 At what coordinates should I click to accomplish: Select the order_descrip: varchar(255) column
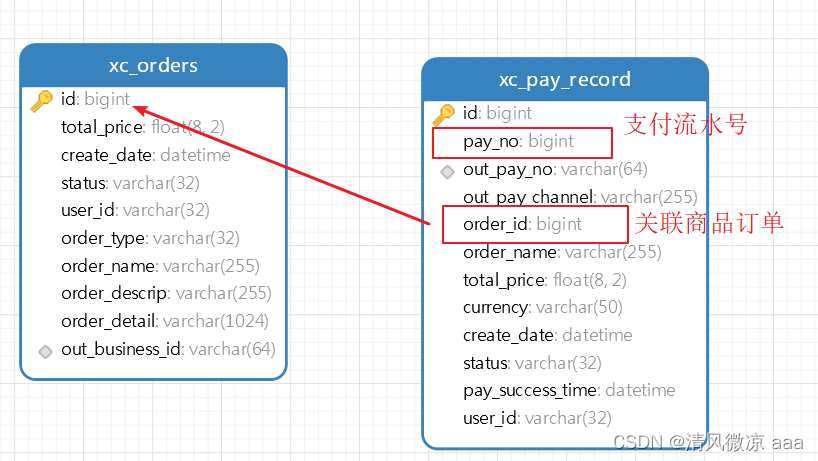click(166, 293)
